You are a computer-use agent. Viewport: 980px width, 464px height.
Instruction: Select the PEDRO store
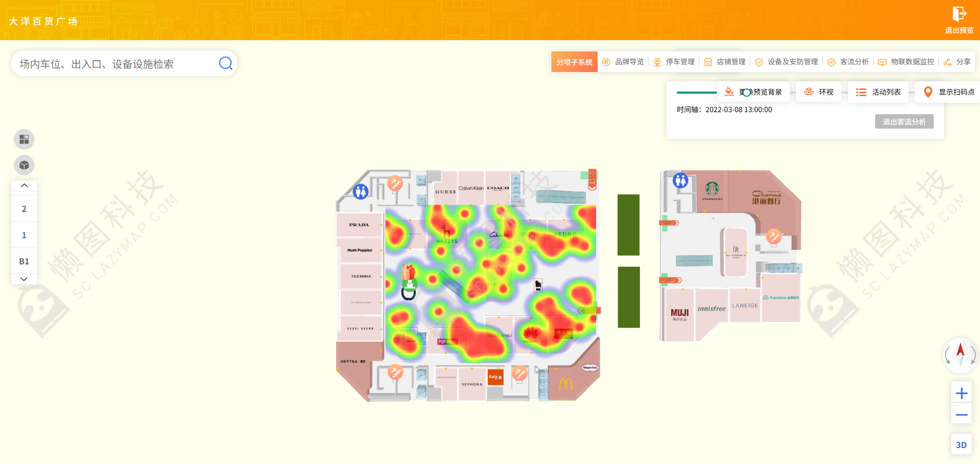click(565, 234)
